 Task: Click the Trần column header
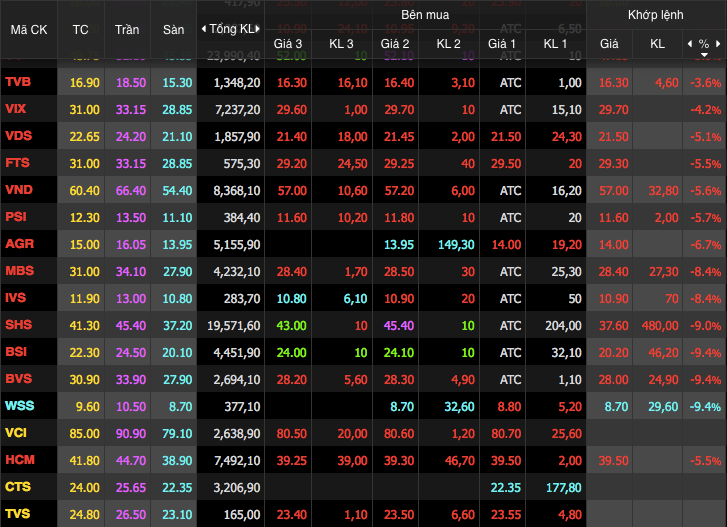127,29
